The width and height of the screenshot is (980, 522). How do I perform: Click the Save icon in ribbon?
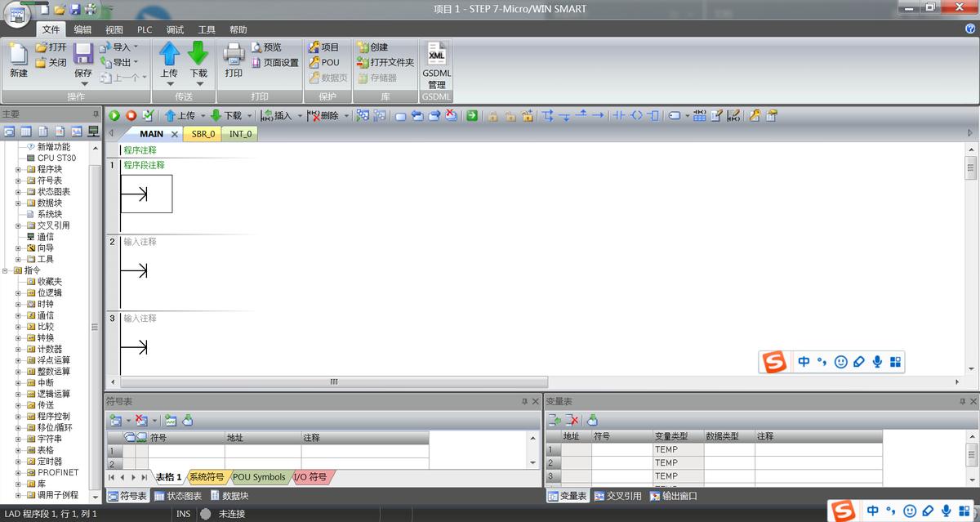pos(83,54)
